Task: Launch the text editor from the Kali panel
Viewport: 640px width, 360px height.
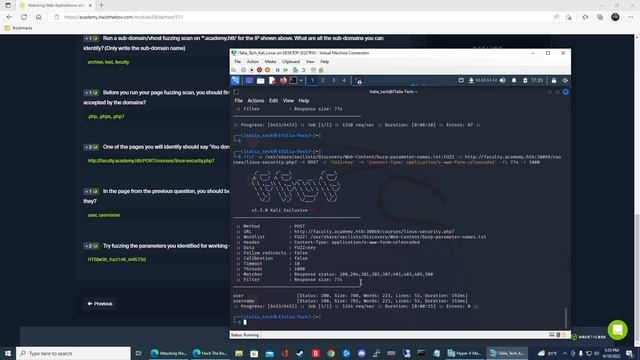Action: (x=272, y=81)
